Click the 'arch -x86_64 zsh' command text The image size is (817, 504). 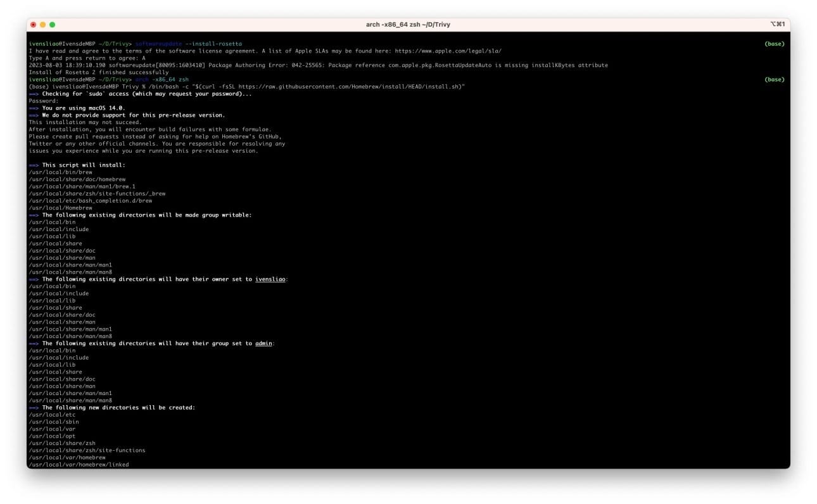[162, 79]
